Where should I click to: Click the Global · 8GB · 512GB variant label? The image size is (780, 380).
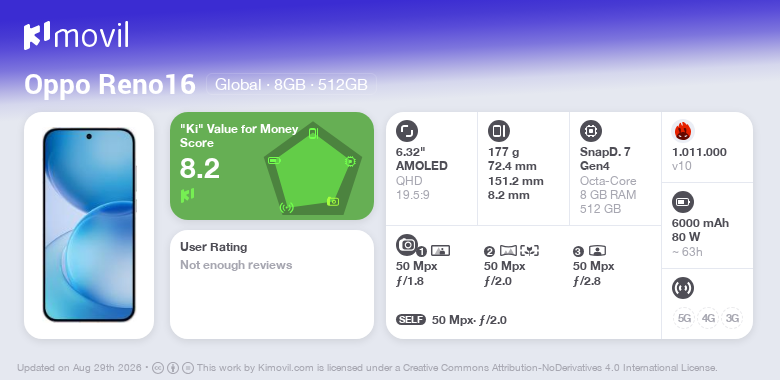pyautogui.click(x=292, y=85)
